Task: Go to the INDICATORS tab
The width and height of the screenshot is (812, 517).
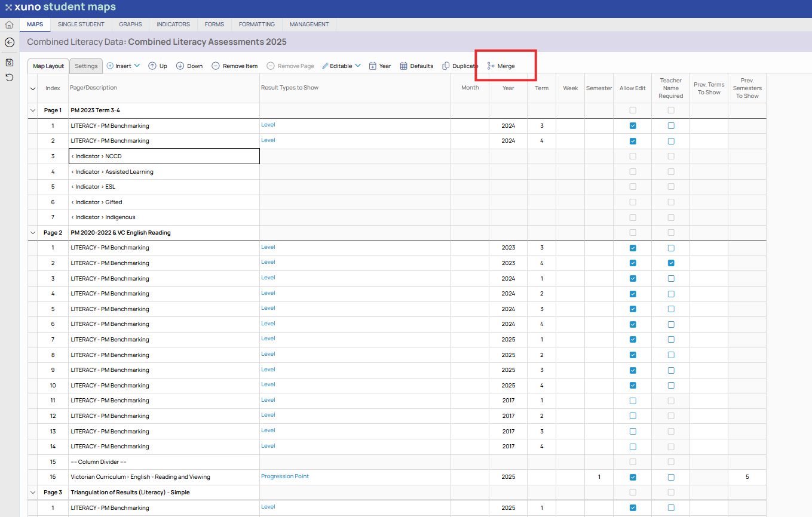Action: (x=173, y=24)
